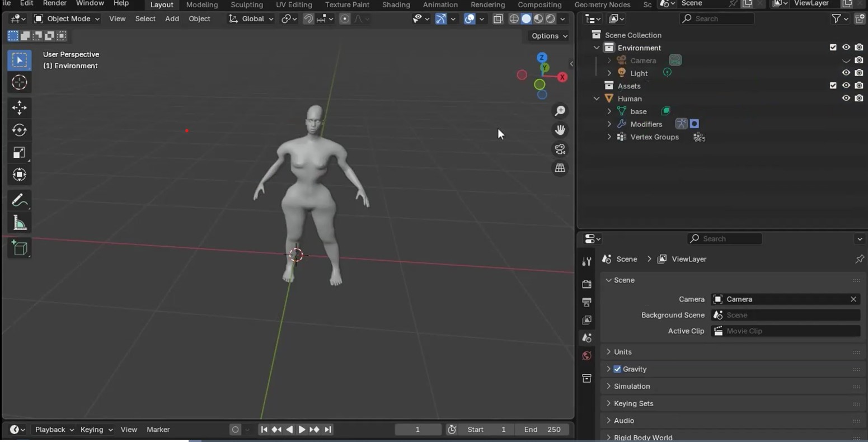The height and width of the screenshot is (442, 868).
Task: Open the Render menu
Action: click(55, 3)
